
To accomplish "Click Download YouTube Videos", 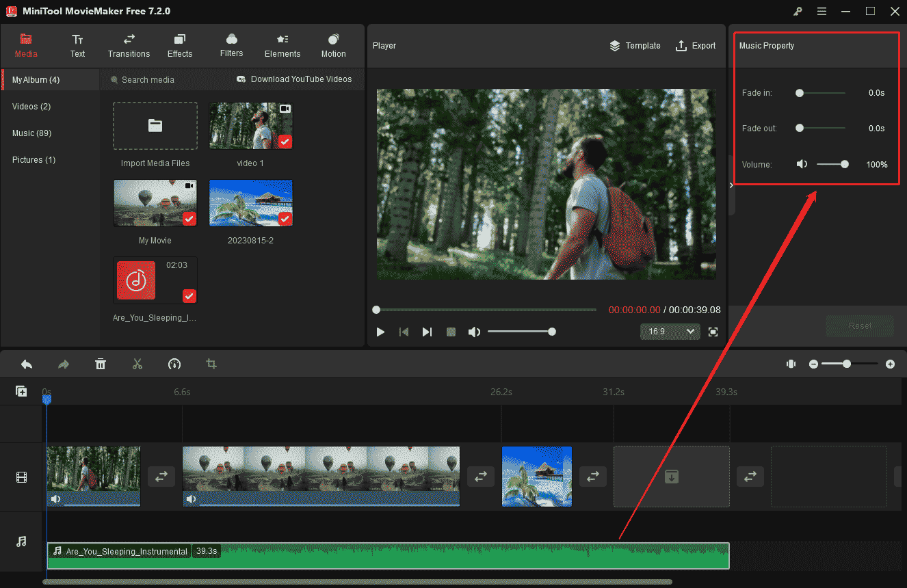I will click(x=294, y=79).
